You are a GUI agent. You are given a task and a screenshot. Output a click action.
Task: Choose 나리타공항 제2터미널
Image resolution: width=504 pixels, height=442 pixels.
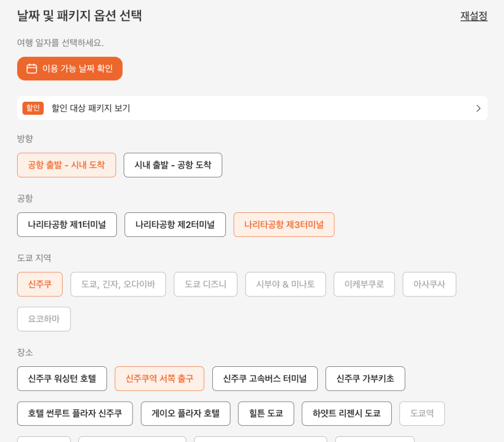(x=175, y=225)
